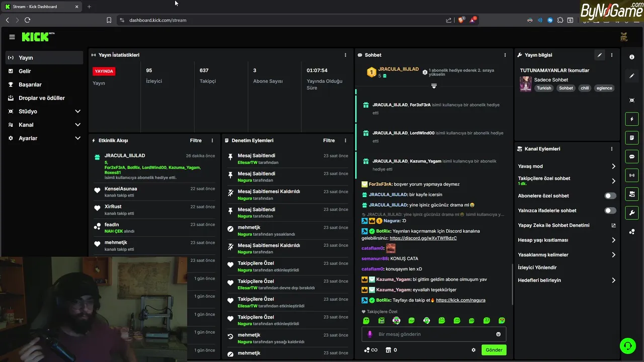Toggle Abonelere özel sohbet switch
The width and height of the screenshot is (644, 362).
[x=610, y=196]
